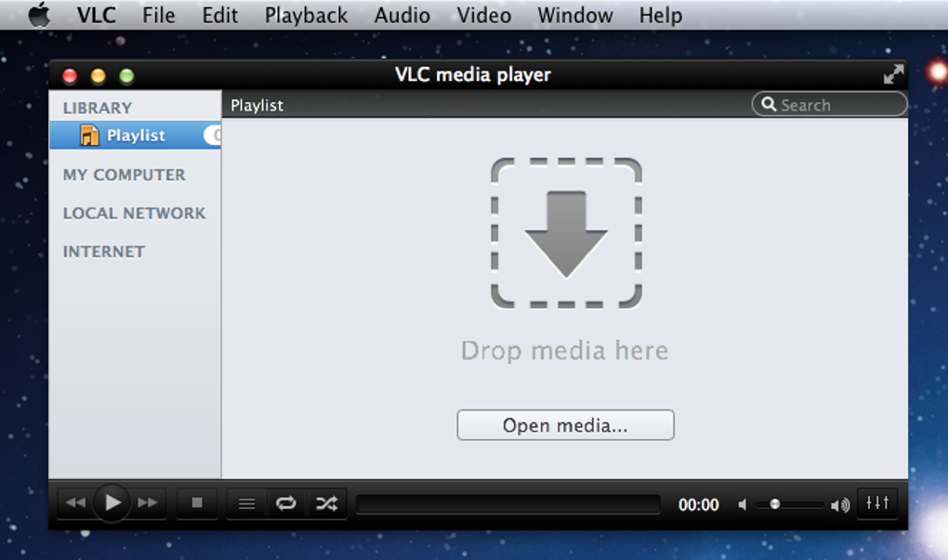
Task: Open the VLC application menu
Action: point(96,15)
